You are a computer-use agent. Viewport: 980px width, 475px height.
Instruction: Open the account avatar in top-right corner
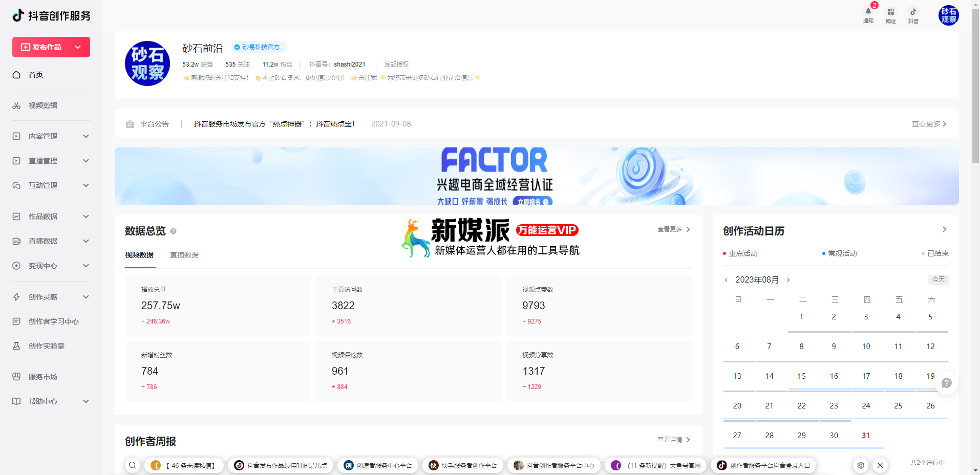949,15
